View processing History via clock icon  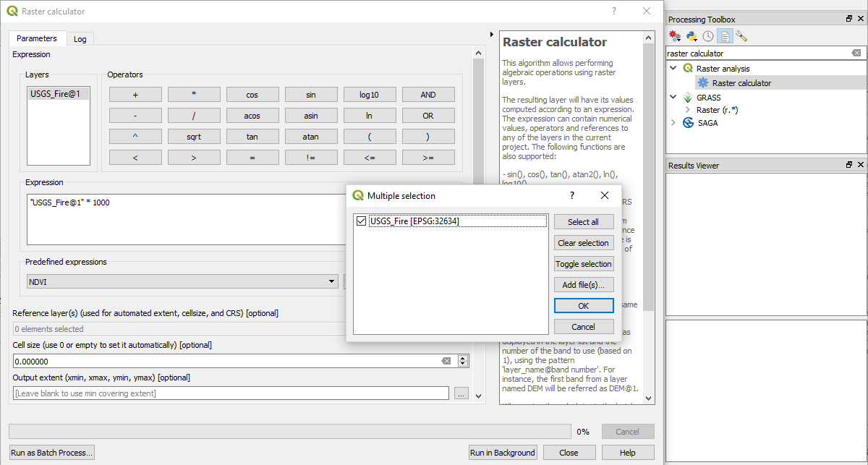707,35
